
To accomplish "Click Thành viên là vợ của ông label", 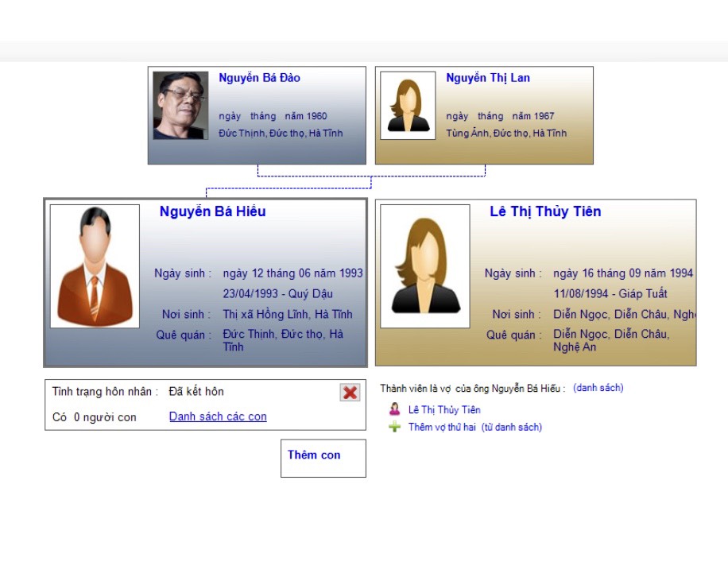I will click(473, 389).
